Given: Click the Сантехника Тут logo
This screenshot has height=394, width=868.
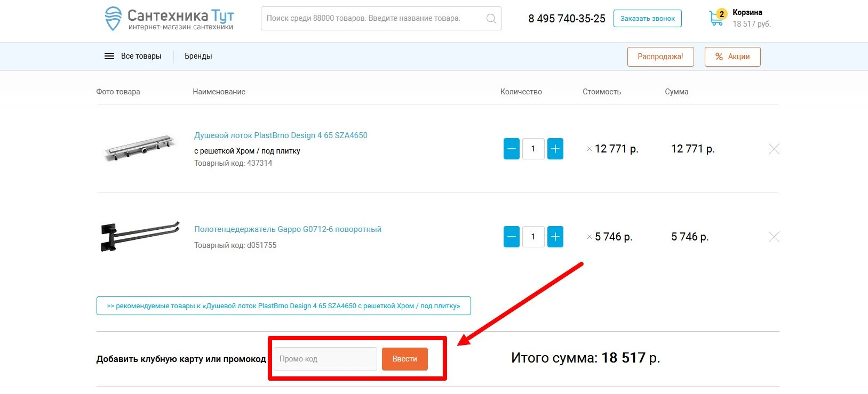Looking at the screenshot, I should tap(169, 19).
